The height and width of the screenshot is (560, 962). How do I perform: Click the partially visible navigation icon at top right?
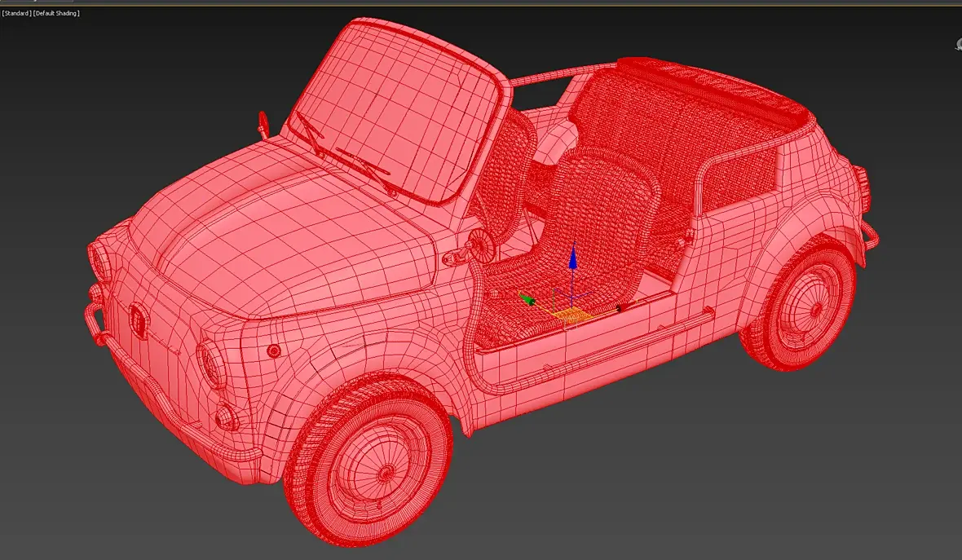pos(958,43)
